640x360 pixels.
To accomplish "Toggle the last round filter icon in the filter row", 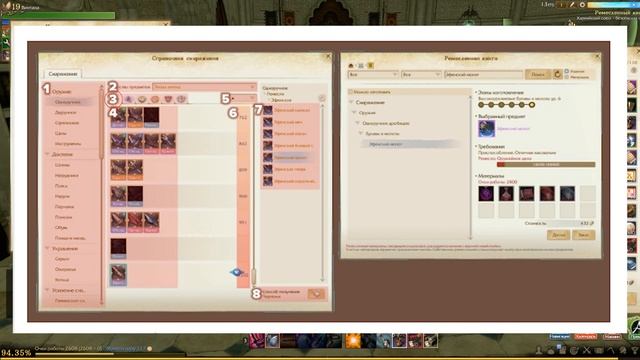I will coord(181,99).
